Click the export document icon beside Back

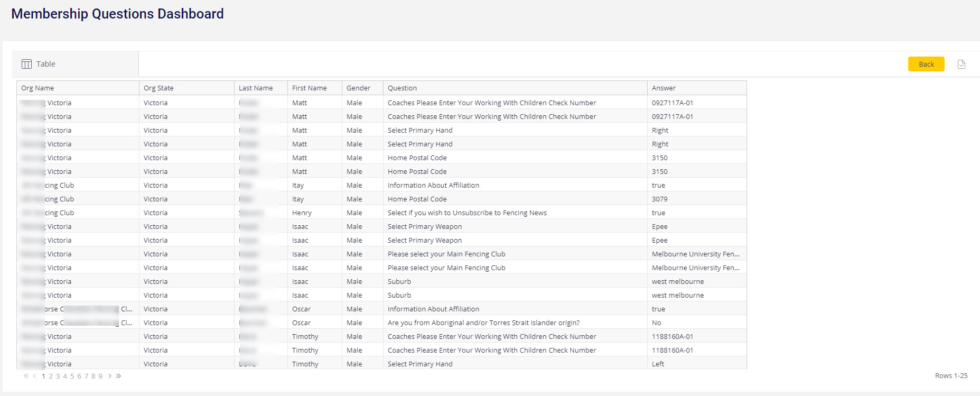(x=962, y=64)
